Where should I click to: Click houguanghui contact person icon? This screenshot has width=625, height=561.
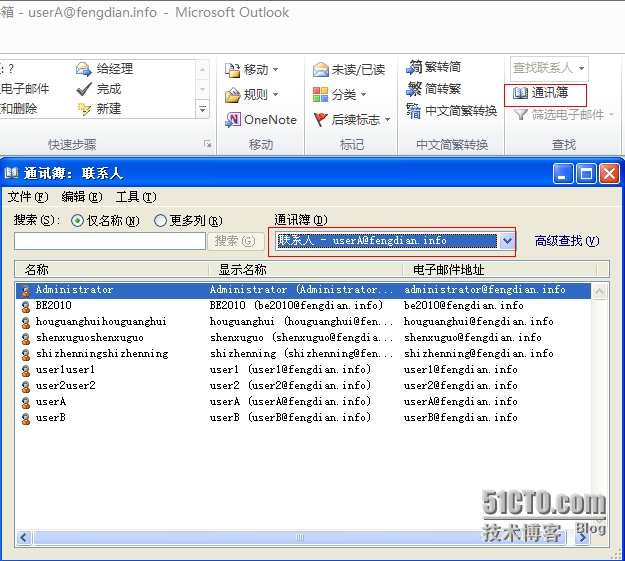coord(26,323)
